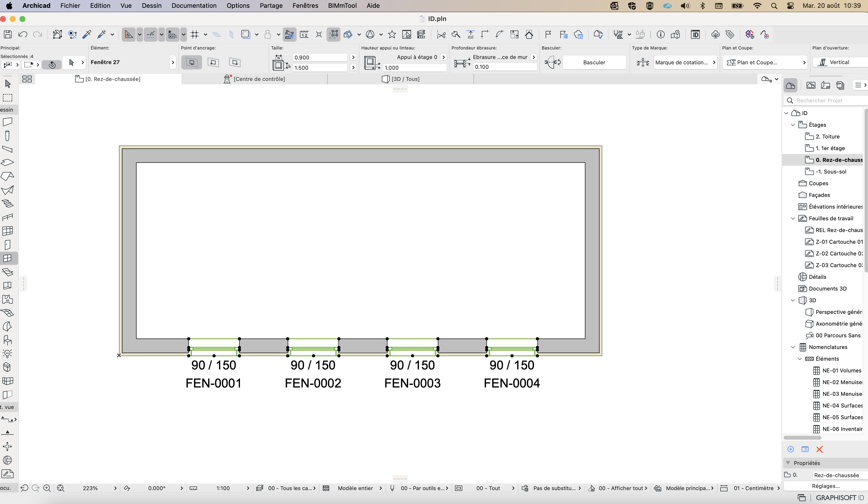
Task: Toggle the Guide Lines button
Action: [x=128, y=34]
